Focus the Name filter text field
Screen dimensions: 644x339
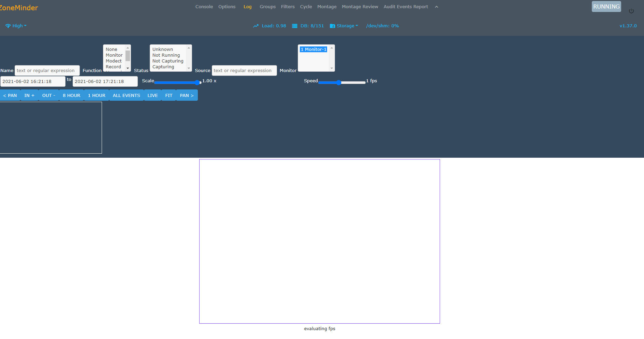(x=47, y=70)
